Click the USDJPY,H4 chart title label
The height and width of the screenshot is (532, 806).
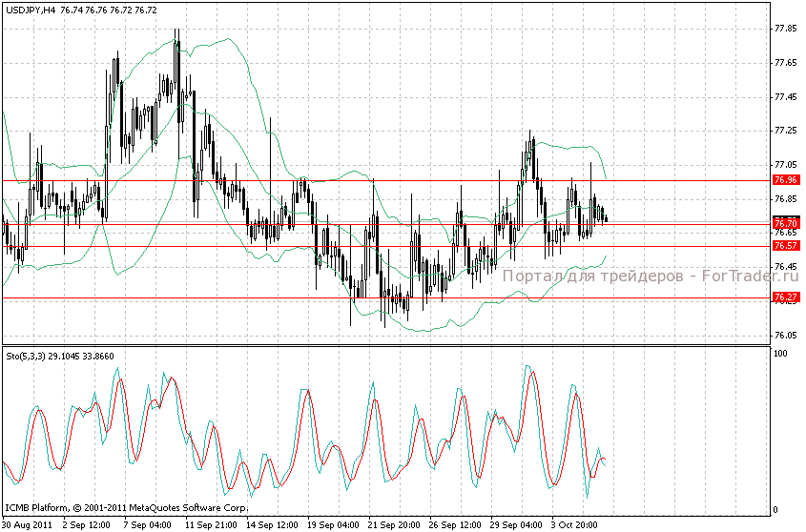(31, 8)
